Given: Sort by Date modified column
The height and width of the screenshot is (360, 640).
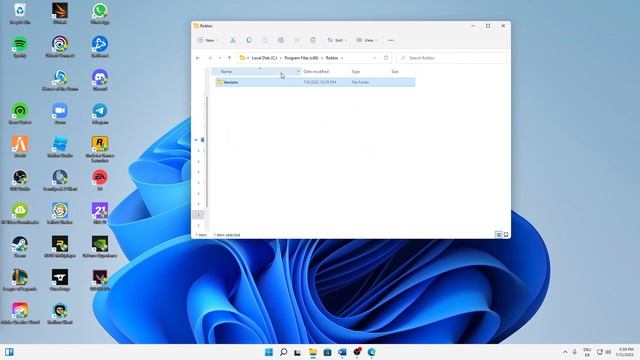Looking at the screenshot, I should (316, 71).
